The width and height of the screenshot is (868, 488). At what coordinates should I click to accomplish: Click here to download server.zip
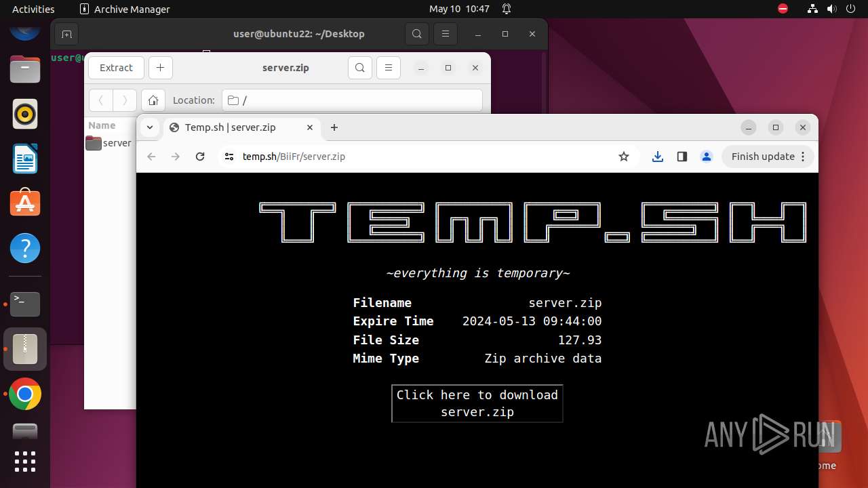coord(477,403)
